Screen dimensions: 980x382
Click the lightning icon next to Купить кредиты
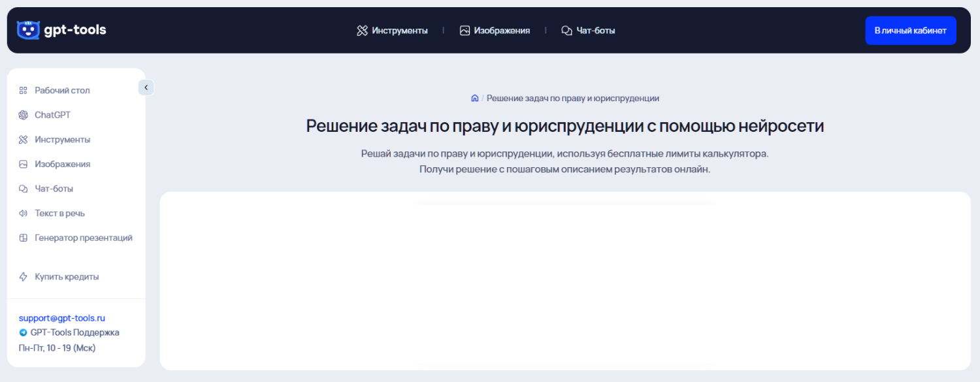(23, 276)
